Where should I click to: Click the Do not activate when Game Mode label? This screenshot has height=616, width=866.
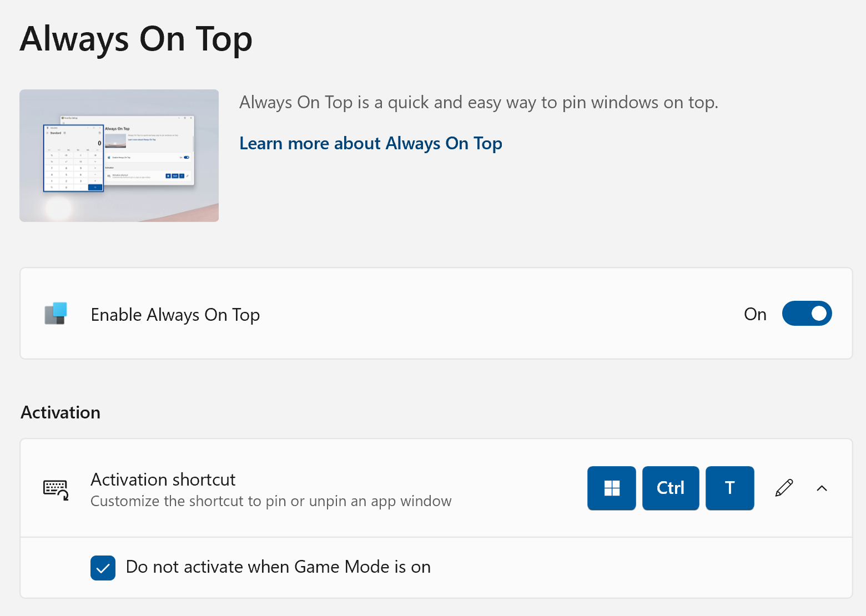[278, 567]
